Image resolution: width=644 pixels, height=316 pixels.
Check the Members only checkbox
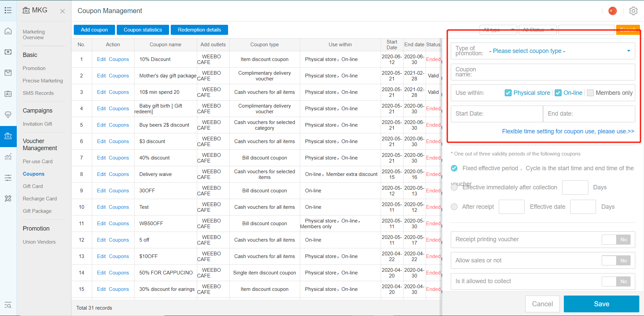590,93
